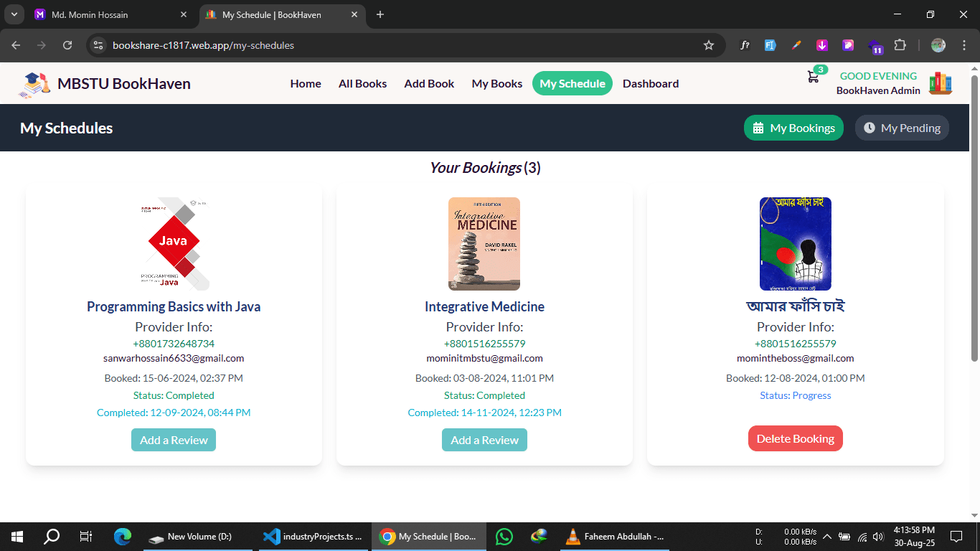The height and width of the screenshot is (551, 980).
Task: Bookmark this page with the star icon
Action: click(709, 45)
